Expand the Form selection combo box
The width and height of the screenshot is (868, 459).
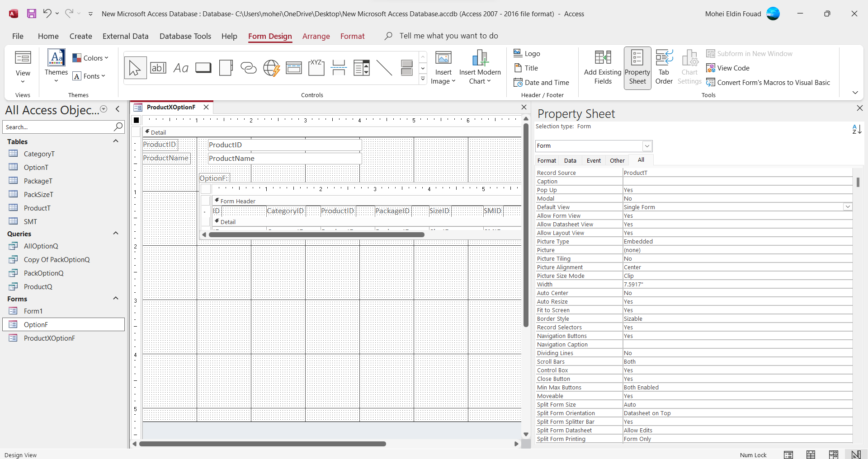[647, 146]
